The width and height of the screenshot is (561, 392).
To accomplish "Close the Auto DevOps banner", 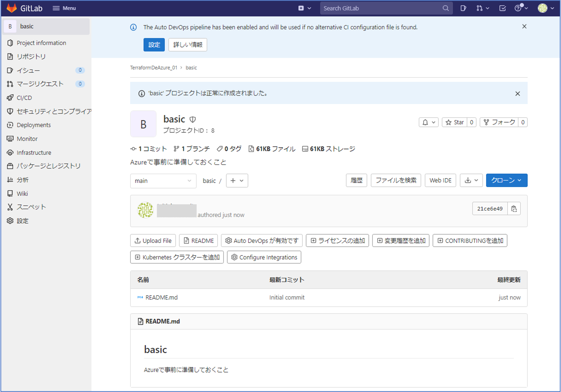I will [524, 26].
